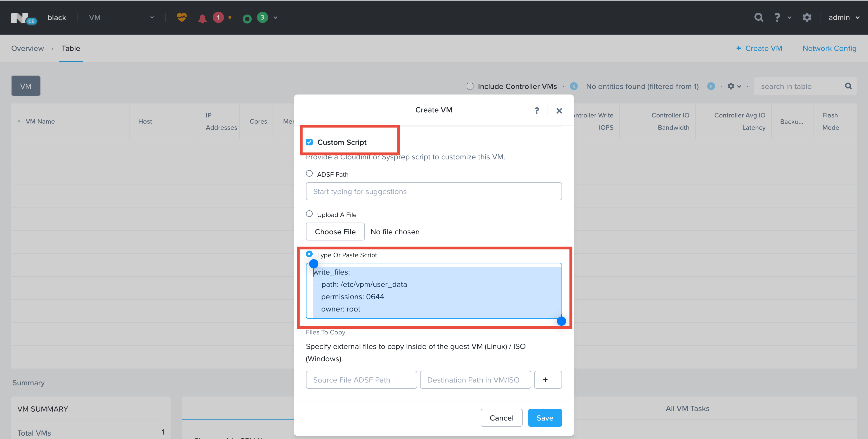
Task: Open table column settings gear
Action: pyautogui.click(x=732, y=86)
